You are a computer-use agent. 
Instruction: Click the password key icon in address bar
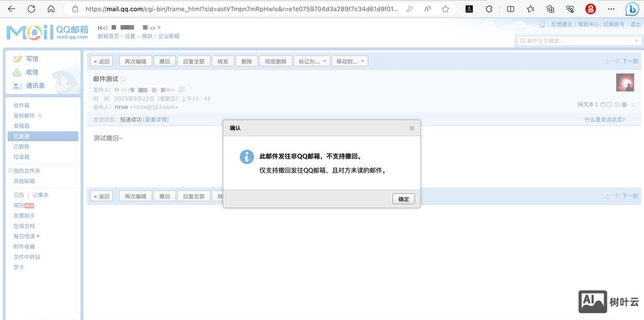click(x=409, y=8)
